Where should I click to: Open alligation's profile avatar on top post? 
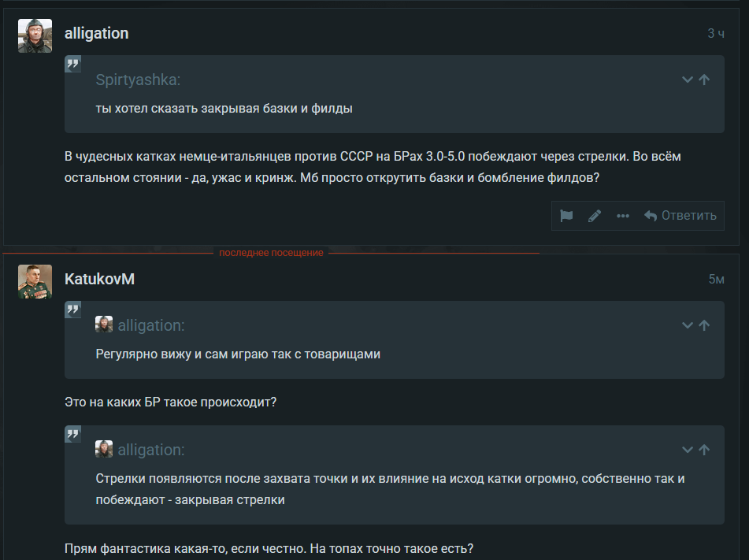click(x=35, y=35)
